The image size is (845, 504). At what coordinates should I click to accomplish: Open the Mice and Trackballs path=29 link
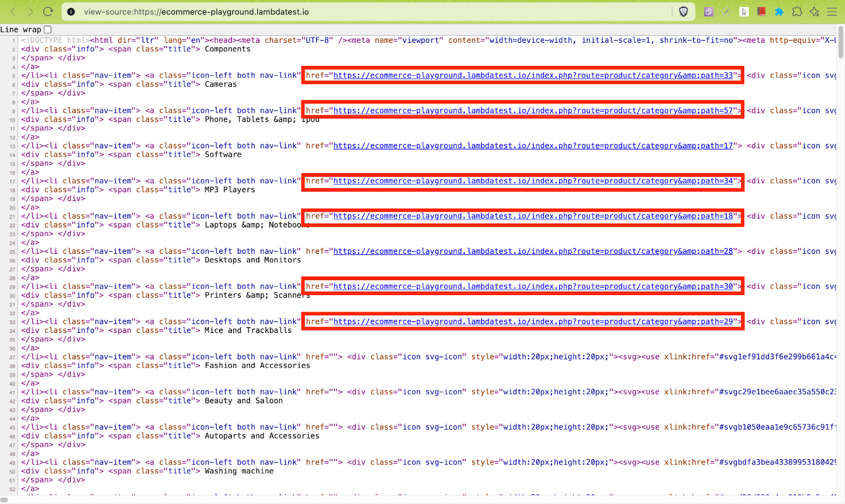533,321
